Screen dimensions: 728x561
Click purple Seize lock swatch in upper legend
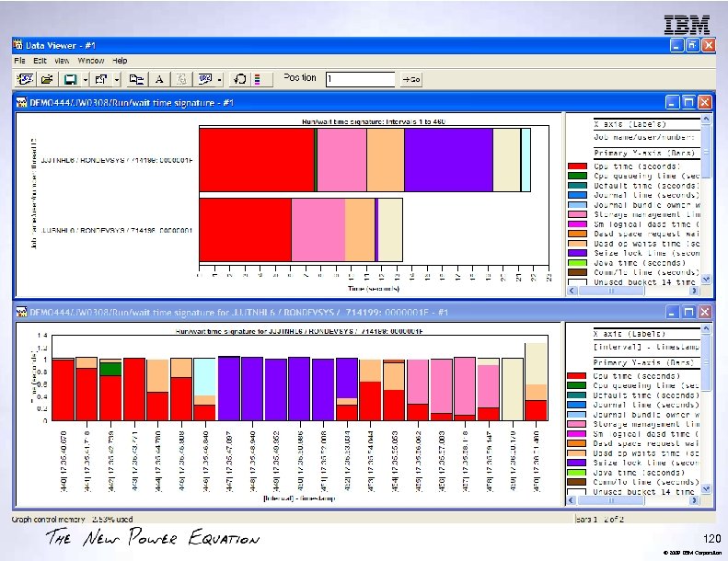[577, 253]
